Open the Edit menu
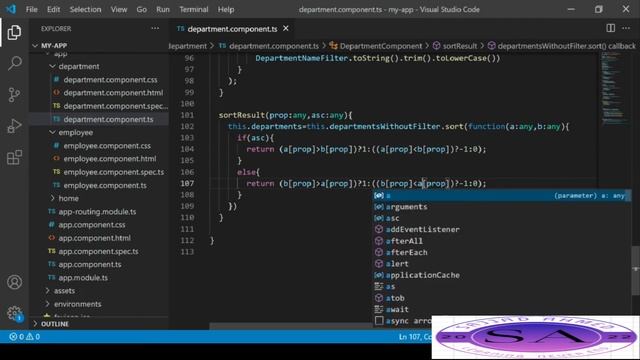The width and height of the screenshot is (640, 360). tap(53, 9)
